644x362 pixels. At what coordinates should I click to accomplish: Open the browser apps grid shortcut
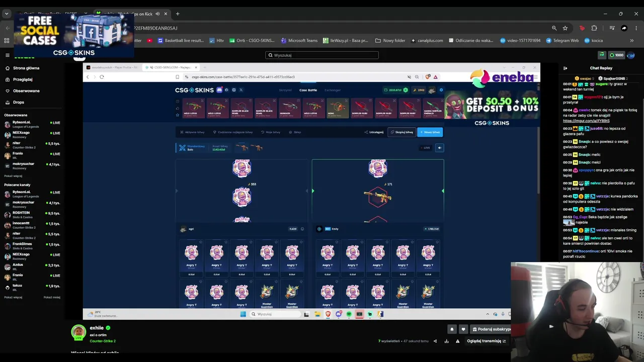pyautogui.click(x=7, y=40)
